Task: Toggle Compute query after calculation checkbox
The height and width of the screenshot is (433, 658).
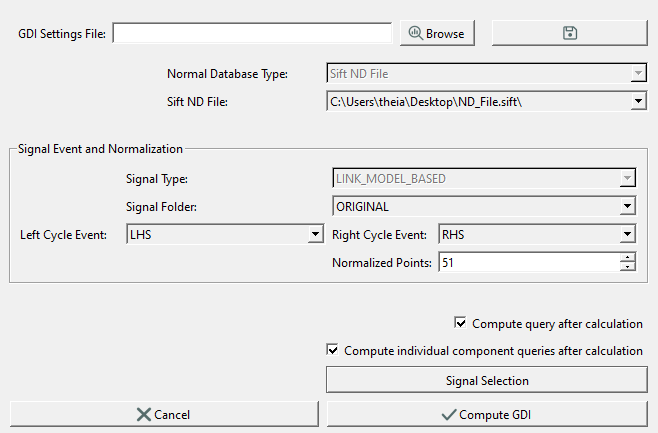Action: tap(460, 323)
